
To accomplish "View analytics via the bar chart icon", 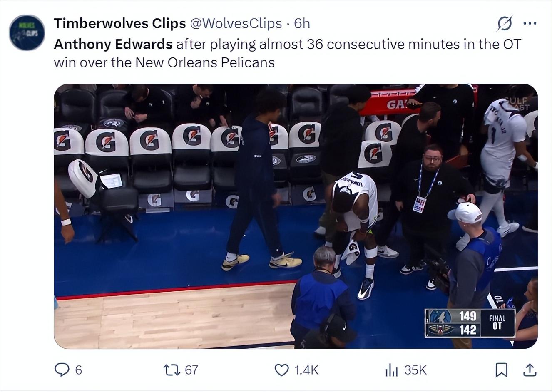I will (391, 370).
